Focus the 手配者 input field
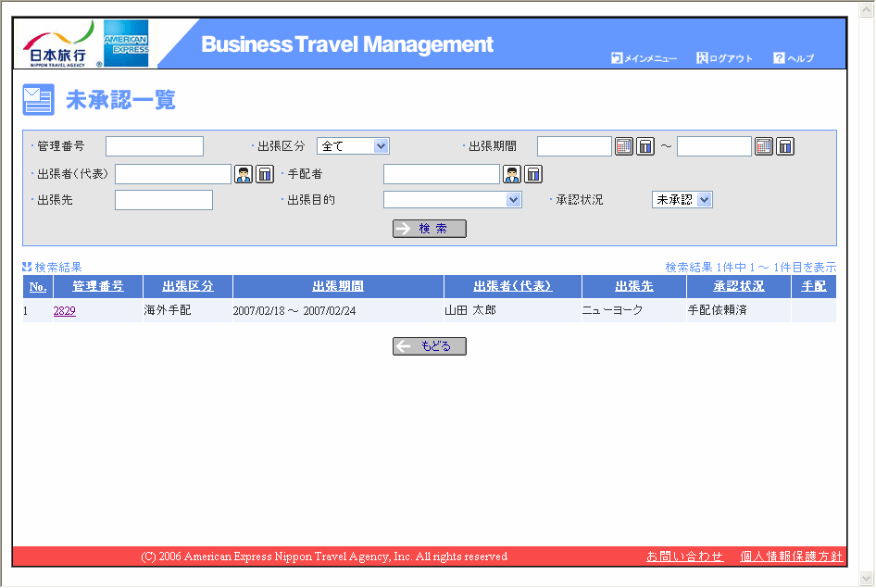The width and height of the screenshot is (876, 588). tap(442, 174)
